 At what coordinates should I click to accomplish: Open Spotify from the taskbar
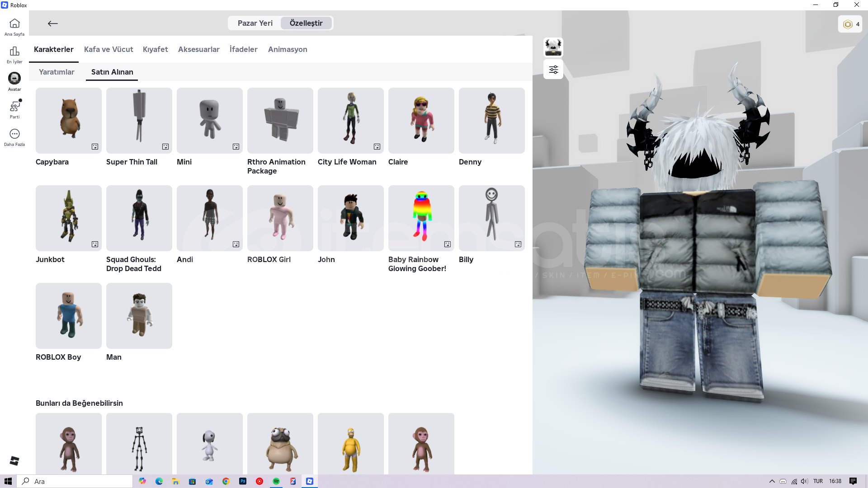click(276, 481)
